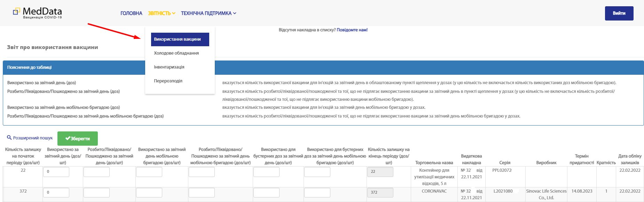Open Інвентаризація from the dropdown
The image size is (644, 202).
[x=169, y=67]
